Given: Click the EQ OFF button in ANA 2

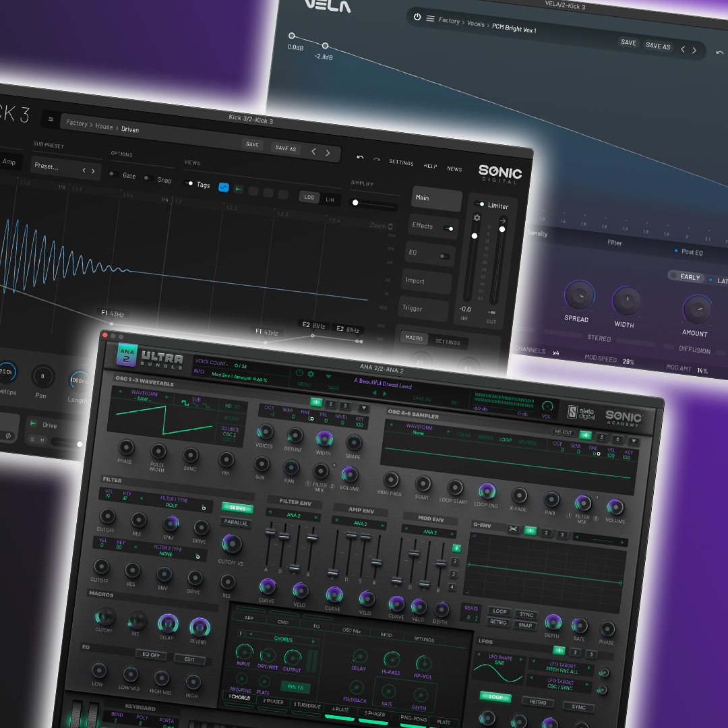Looking at the screenshot, I should [152, 655].
